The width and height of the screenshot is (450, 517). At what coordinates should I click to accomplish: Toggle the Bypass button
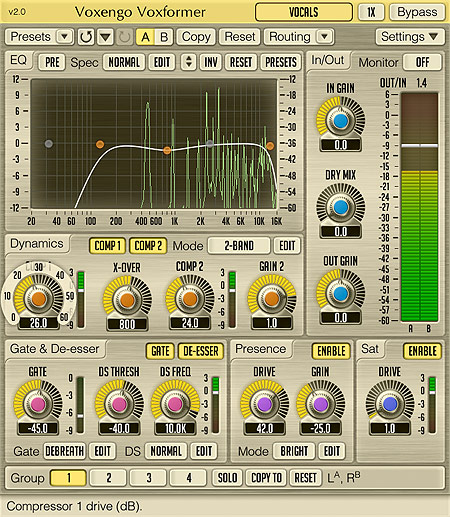pos(417,12)
